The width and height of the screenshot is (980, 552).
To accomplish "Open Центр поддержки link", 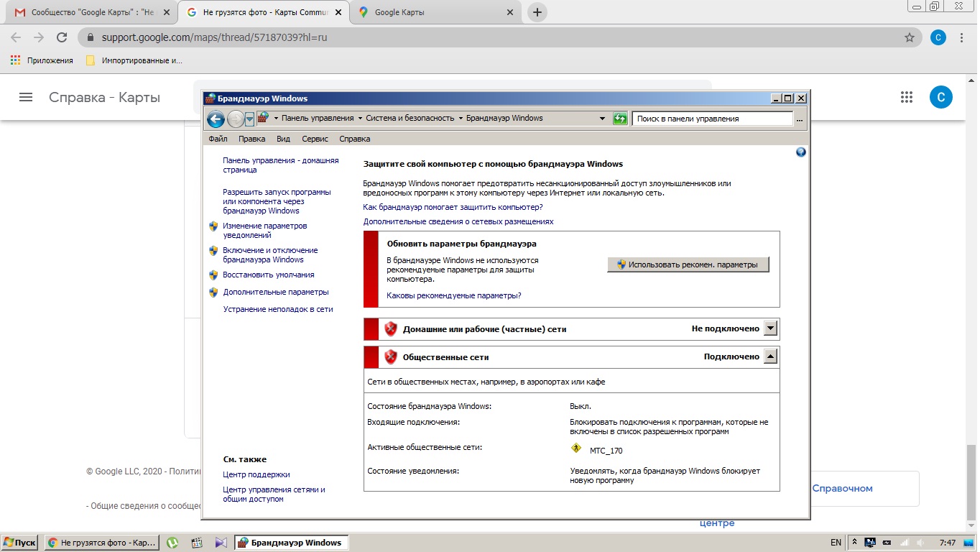I will (x=256, y=474).
